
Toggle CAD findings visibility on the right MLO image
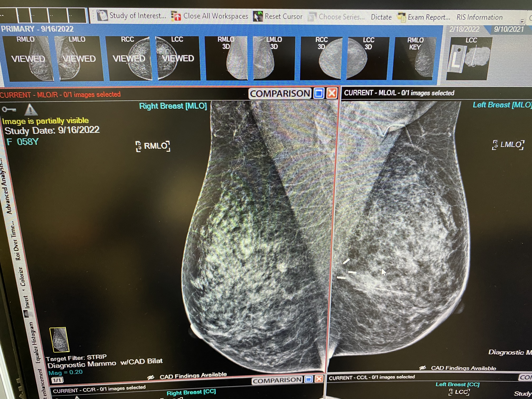(151, 377)
